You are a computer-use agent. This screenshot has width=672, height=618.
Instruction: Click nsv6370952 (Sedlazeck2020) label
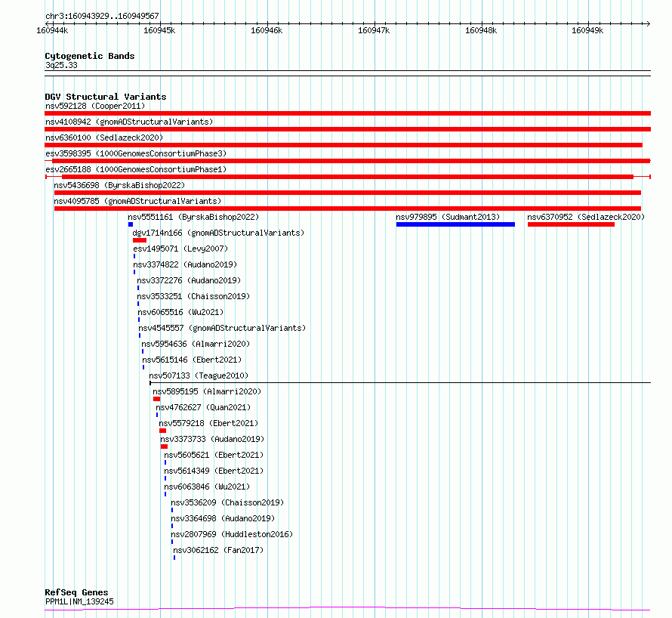586,217
